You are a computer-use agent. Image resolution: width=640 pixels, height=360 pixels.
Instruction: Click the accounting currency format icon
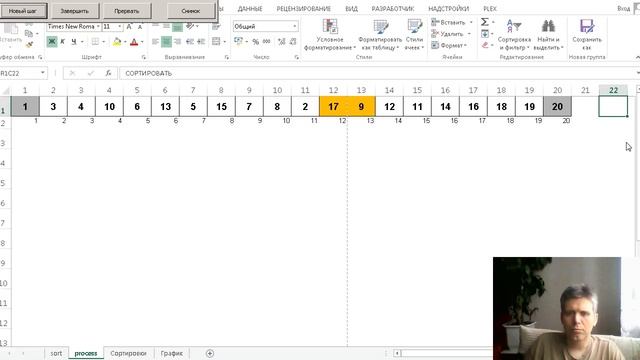coord(239,42)
